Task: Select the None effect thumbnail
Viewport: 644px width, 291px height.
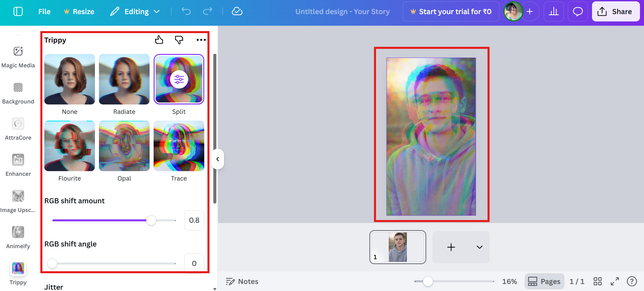Action: click(x=69, y=79)
